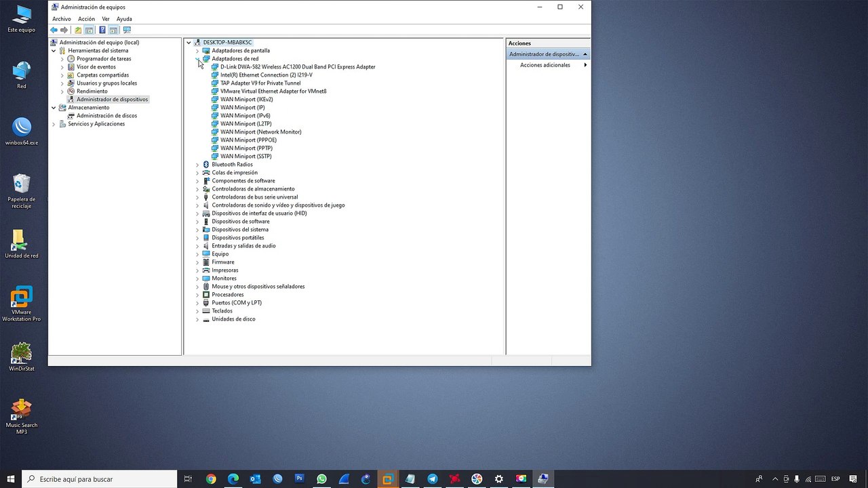Select the Papelera de reciclaje desktop icon
868x488 pixels.
click(x=22, y=191)
